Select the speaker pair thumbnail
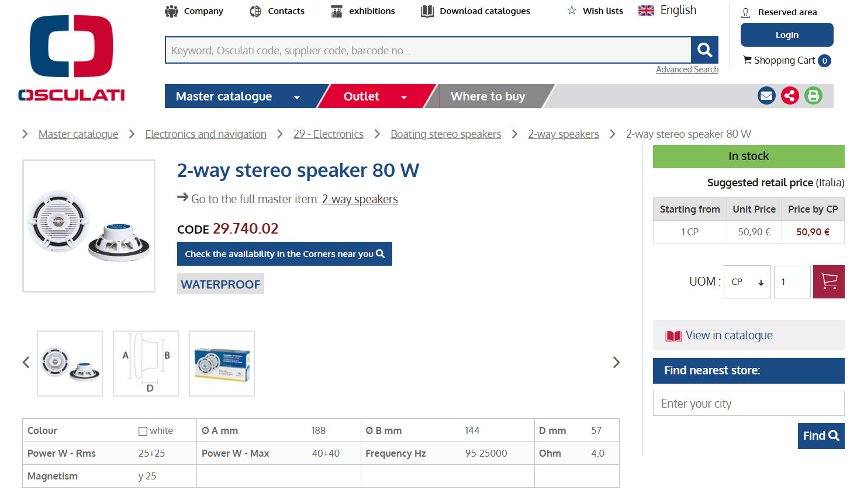 coord(70,363)
